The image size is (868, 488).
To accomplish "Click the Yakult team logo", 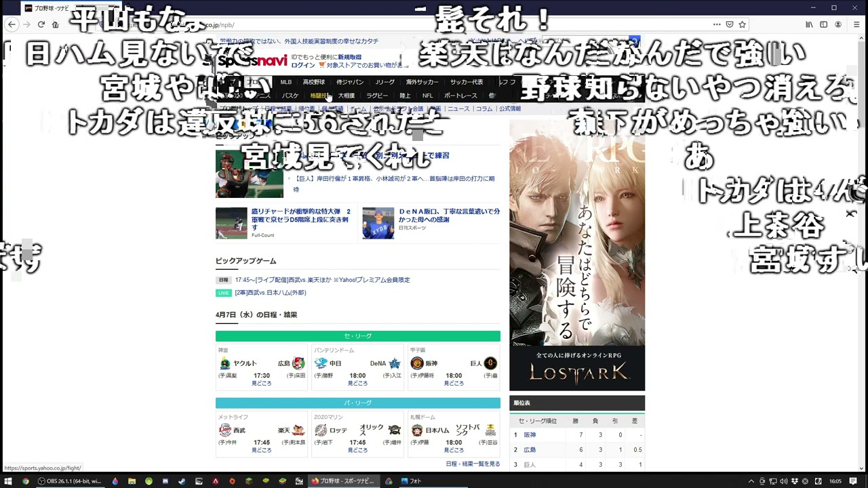I will (225, 363).
